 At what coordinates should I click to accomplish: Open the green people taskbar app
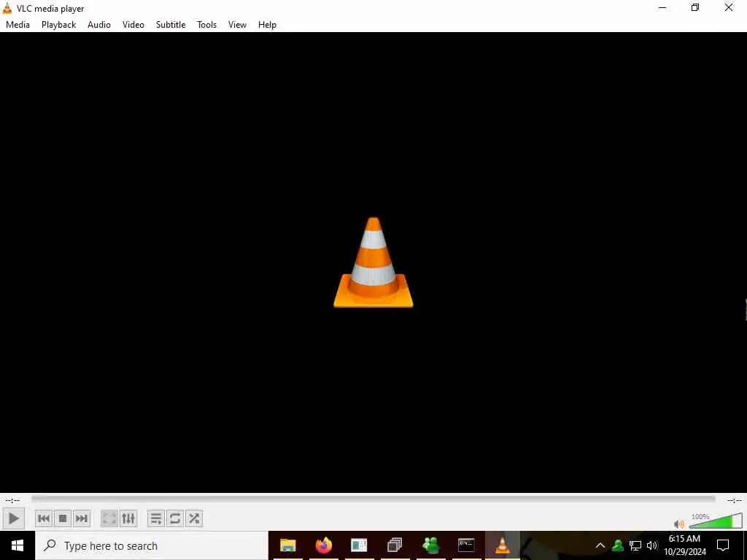[430, 545]
